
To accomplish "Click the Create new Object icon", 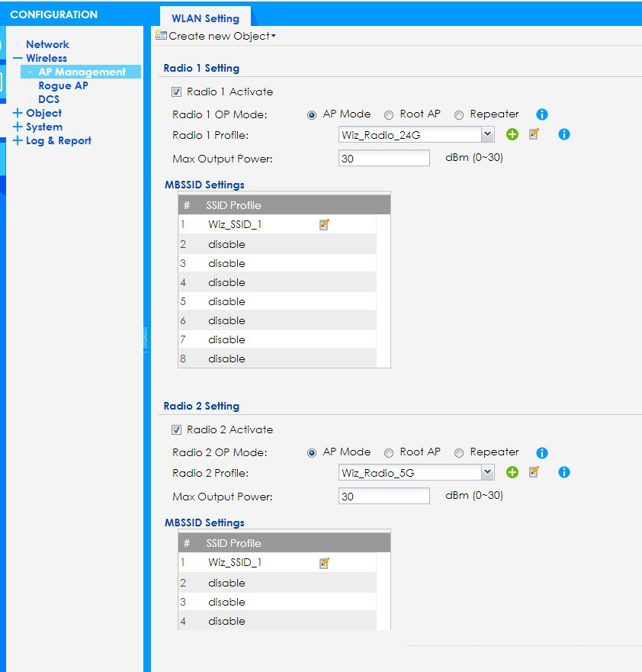I will (x=161, y=36).
